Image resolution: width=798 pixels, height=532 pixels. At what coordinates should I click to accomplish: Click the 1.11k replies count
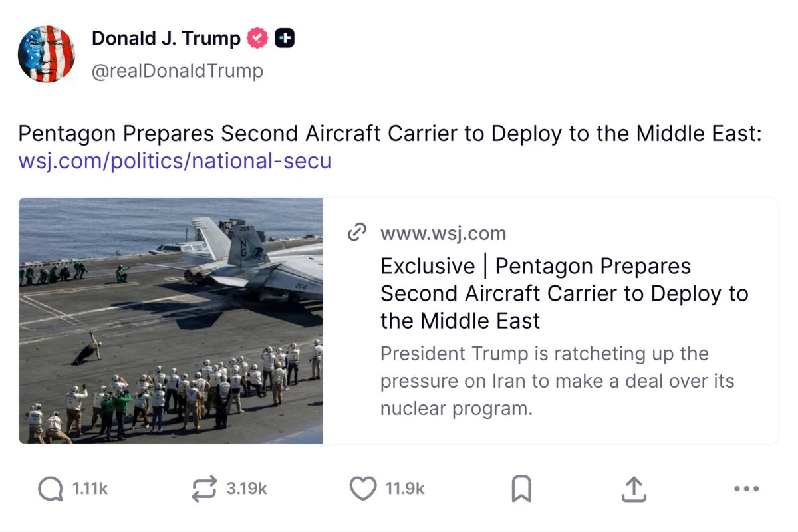(x=90, y=489)
